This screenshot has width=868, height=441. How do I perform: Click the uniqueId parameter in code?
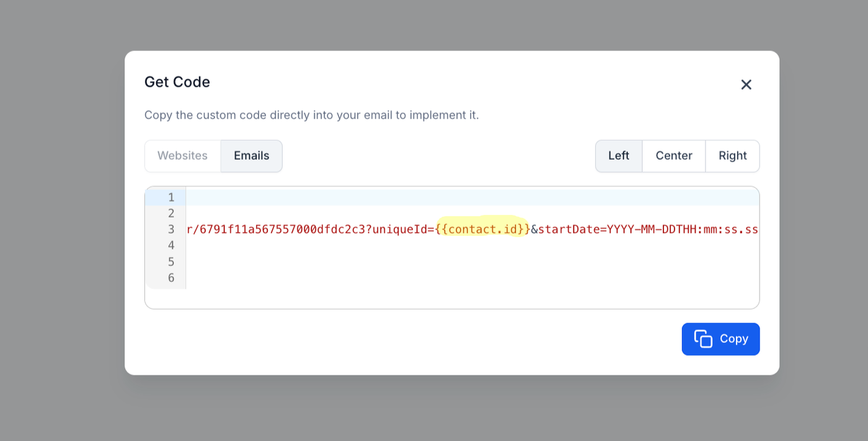[x=399, y=229]
